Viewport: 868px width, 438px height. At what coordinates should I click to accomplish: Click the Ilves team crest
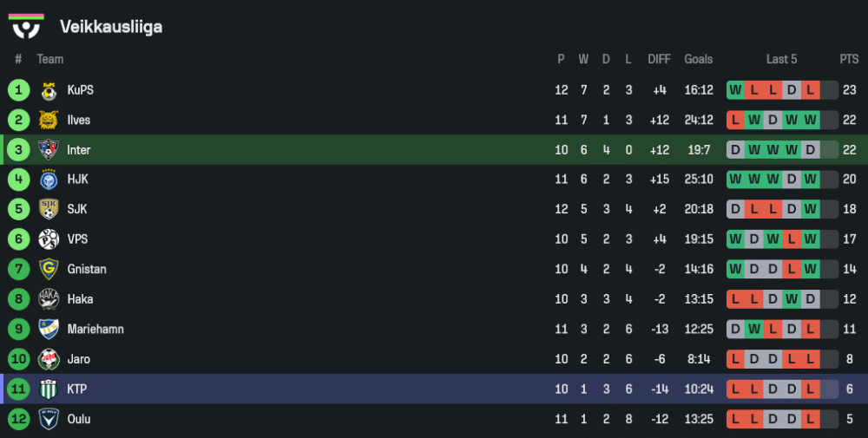point(49,120)
